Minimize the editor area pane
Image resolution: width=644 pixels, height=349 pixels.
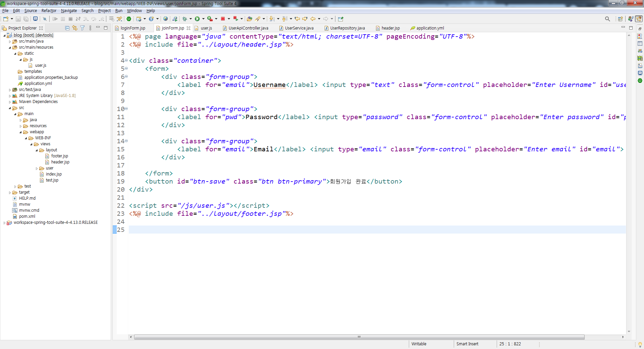pyautogui.click(x=623, y=28)
